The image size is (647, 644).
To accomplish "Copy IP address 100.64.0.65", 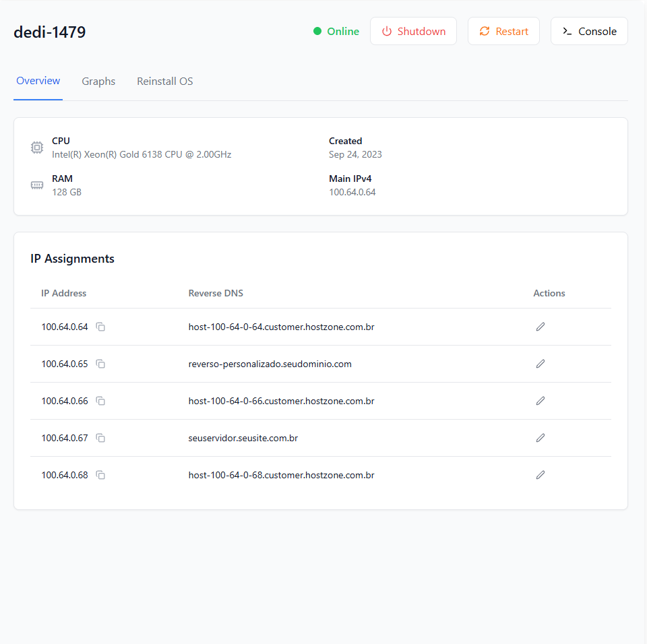I will (x=100, y=364).
